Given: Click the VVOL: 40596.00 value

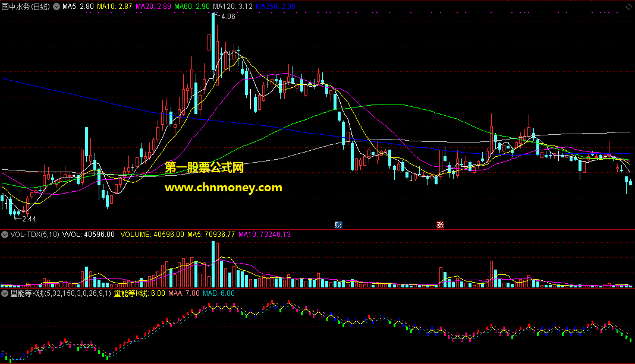Looking at the screenshot, I should click(x=88, y=235).
